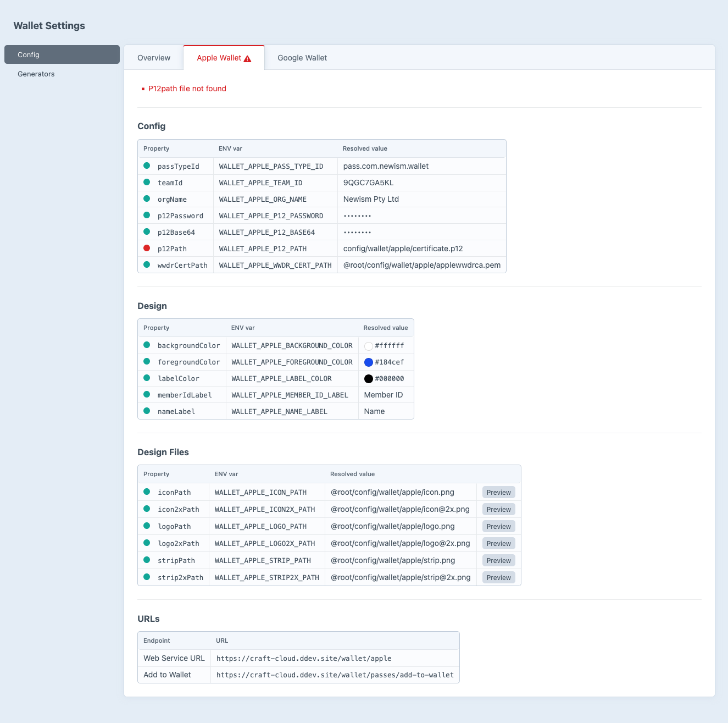Click the blue #184cef foreground color swatch

(369, 362)
